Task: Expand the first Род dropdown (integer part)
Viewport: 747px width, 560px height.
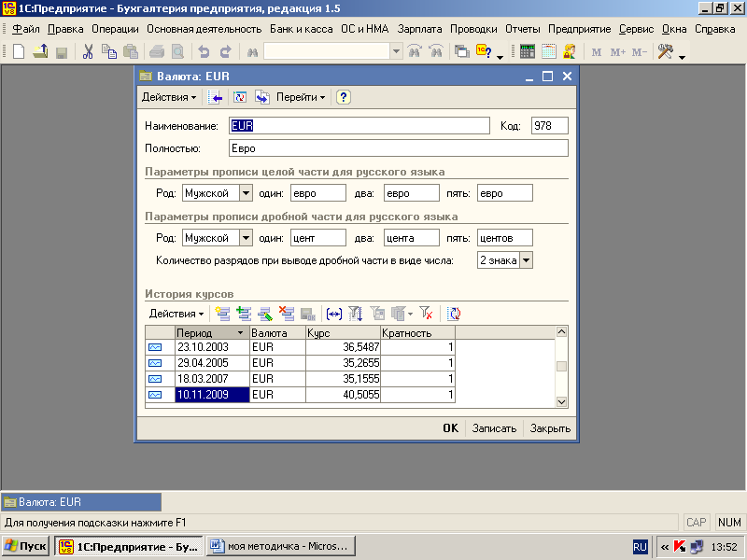Action: [x=247, y=193]
